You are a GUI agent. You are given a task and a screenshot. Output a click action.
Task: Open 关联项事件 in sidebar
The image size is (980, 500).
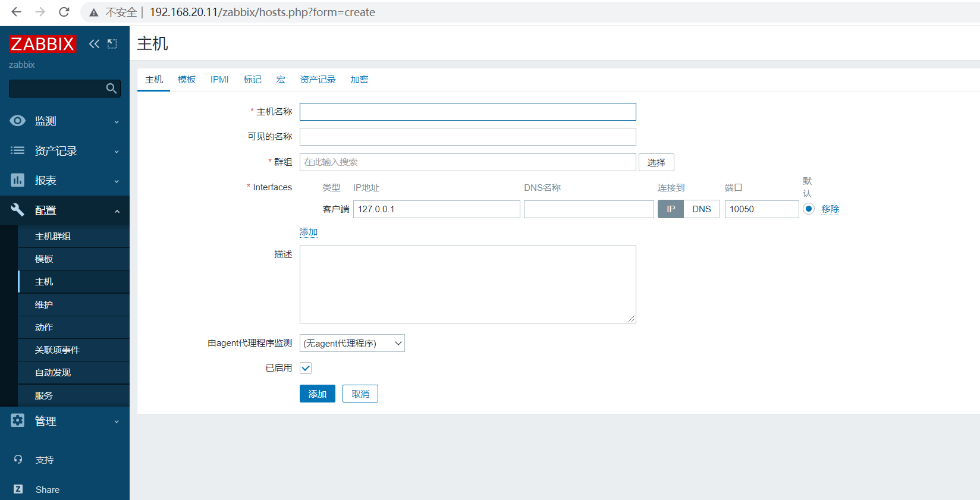pos(74,350)
